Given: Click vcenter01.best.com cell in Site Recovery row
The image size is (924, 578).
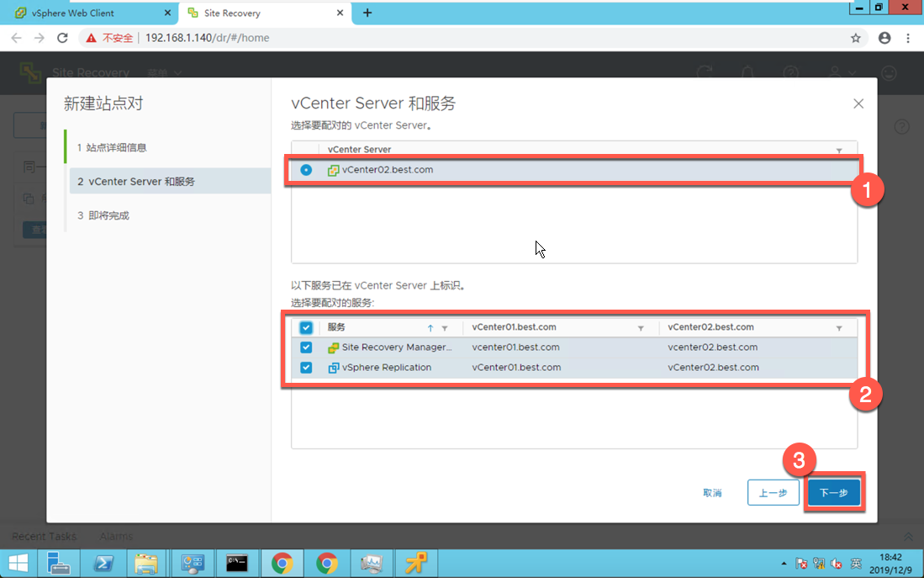Looking at the screenshot, I should point(515,347).
